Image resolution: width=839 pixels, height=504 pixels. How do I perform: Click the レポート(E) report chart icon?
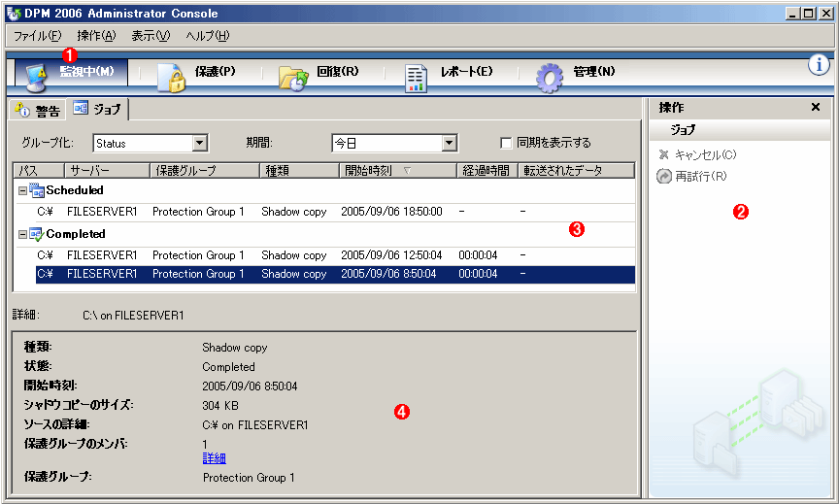click(416, 78)
